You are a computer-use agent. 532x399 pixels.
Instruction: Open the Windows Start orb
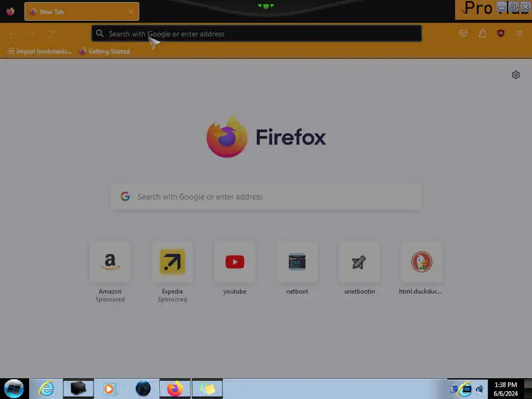click(14, 389)
